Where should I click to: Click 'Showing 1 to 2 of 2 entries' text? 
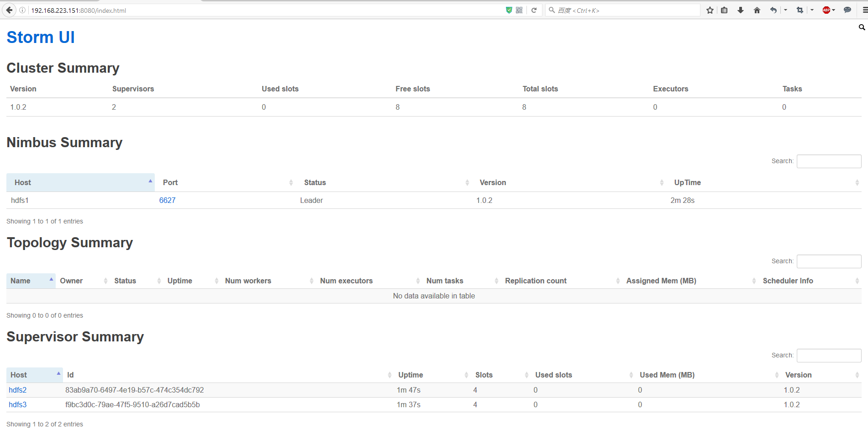[45, 424]
